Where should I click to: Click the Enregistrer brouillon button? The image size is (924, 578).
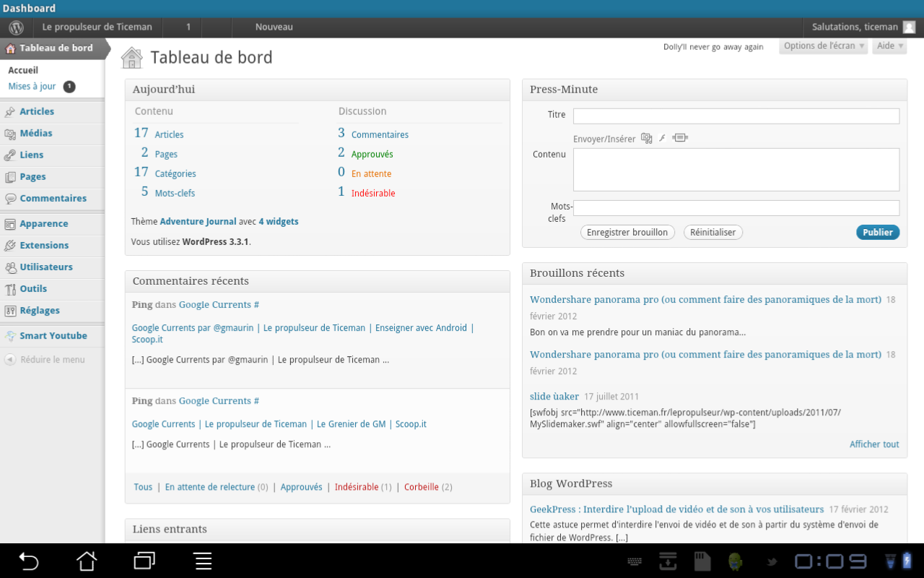627,233
